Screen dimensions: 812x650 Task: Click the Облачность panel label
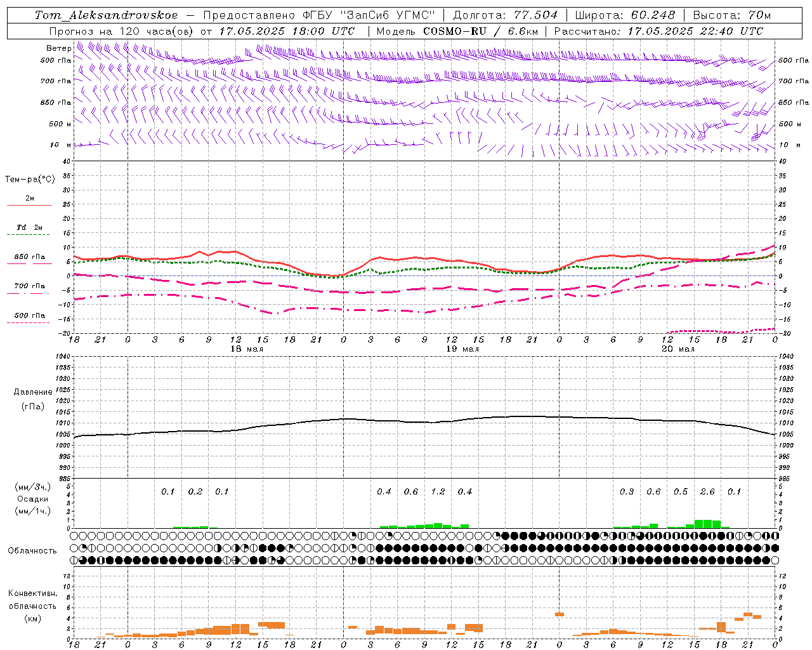(32, 551)
